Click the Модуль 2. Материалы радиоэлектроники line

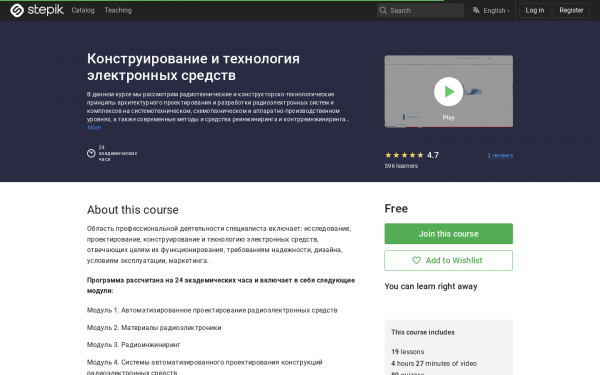coord(154,328)
